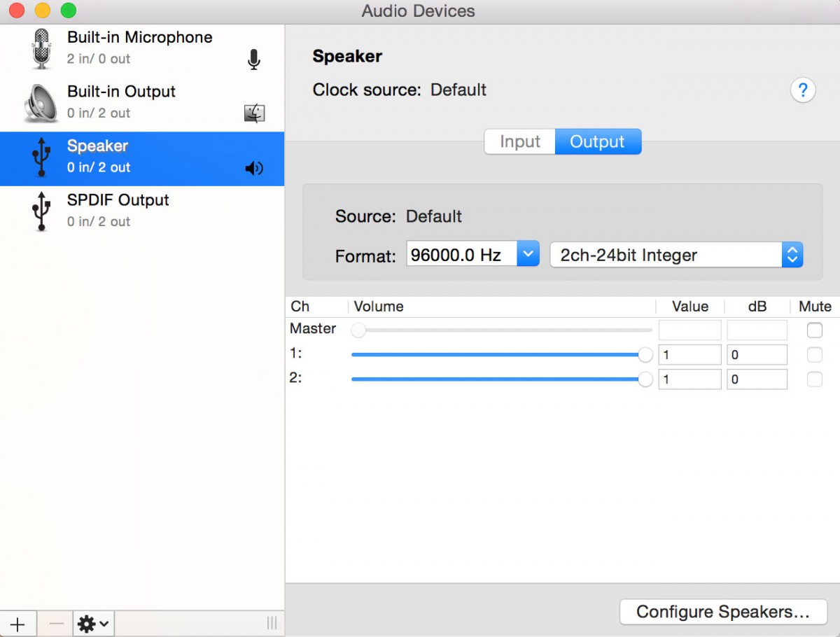Click the Configure Speakers... button
840x637 pixels.
coord(723,612)
